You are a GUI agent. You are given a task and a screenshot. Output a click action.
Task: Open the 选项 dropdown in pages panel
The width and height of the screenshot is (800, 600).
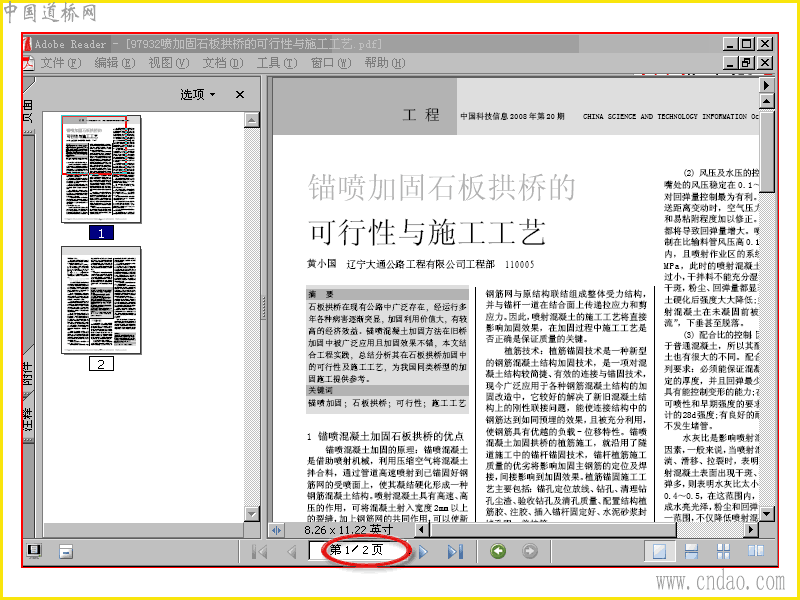tap(197, 94)
